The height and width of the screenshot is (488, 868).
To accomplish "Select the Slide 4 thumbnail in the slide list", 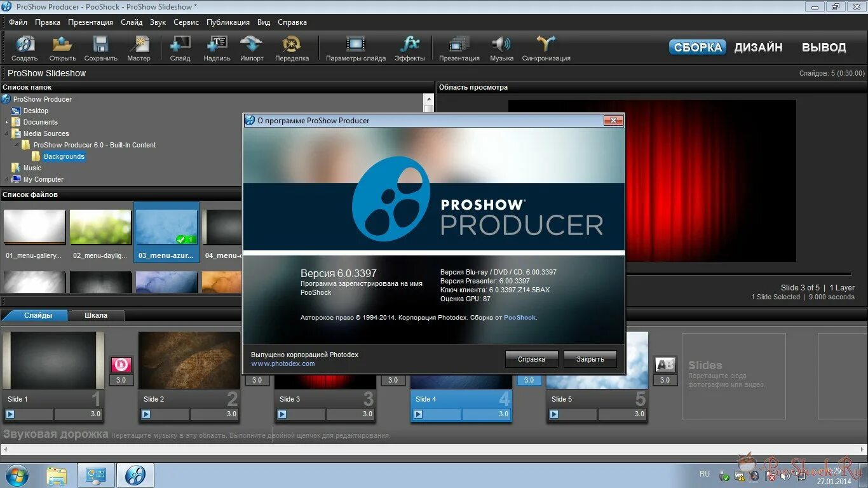I will tap(461, 381).
